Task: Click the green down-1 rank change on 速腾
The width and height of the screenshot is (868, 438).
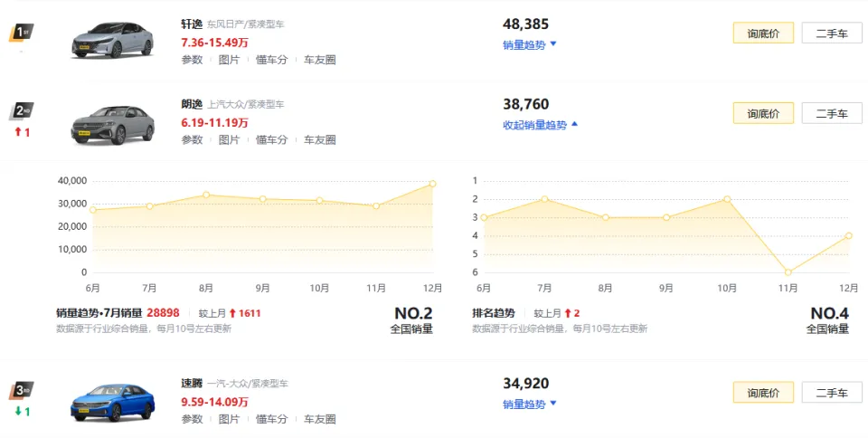Action: coord(22,412)
